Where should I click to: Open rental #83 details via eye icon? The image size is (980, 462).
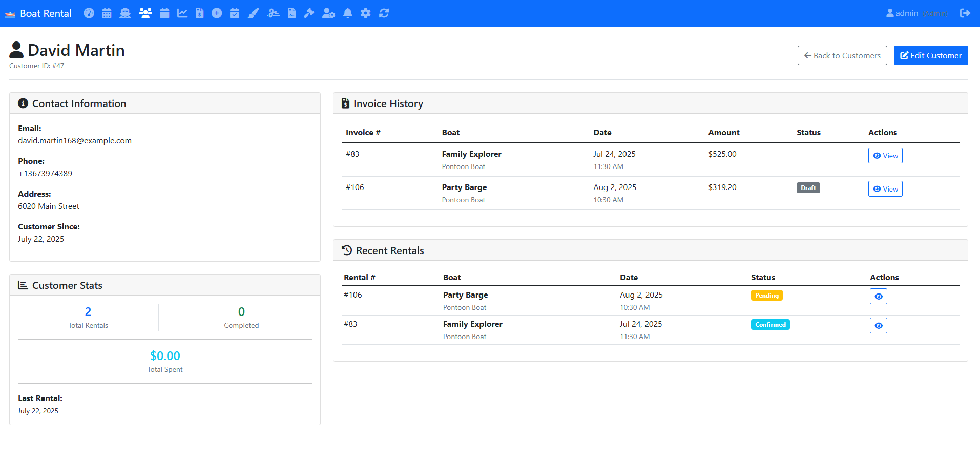pos(879,326)
